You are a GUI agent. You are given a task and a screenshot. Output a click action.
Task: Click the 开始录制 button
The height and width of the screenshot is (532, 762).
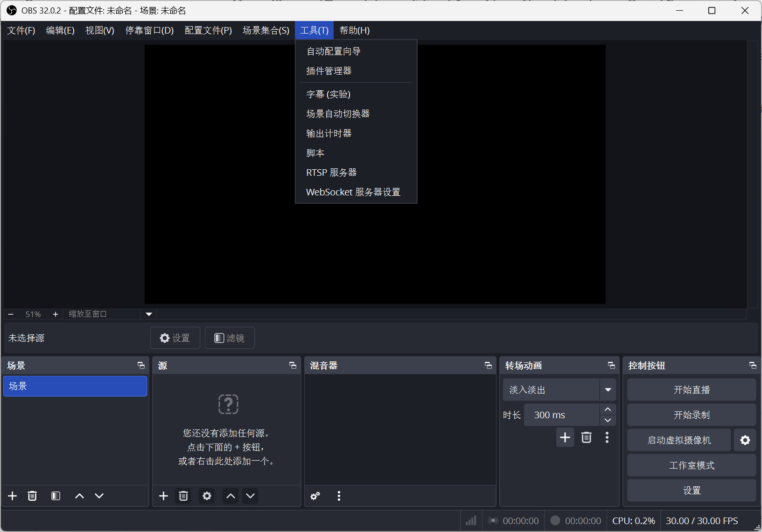click(x=691, y=415)
